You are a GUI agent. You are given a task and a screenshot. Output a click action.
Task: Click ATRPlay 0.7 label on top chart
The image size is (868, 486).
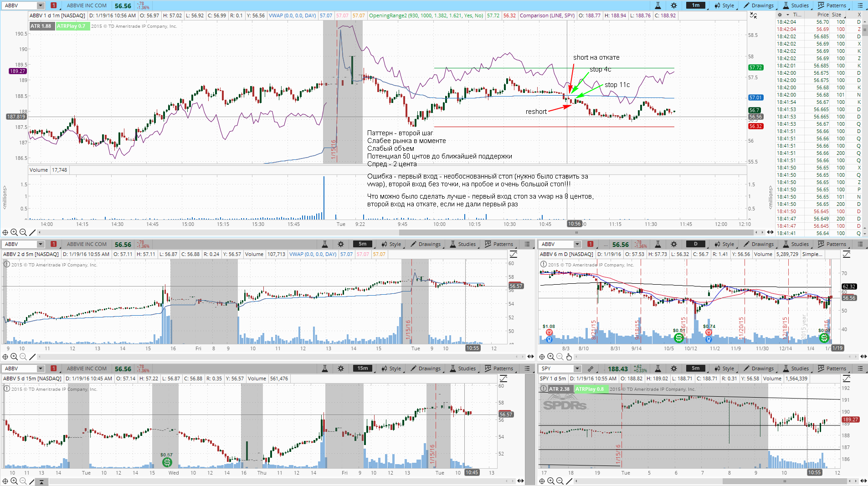point(73,26)
